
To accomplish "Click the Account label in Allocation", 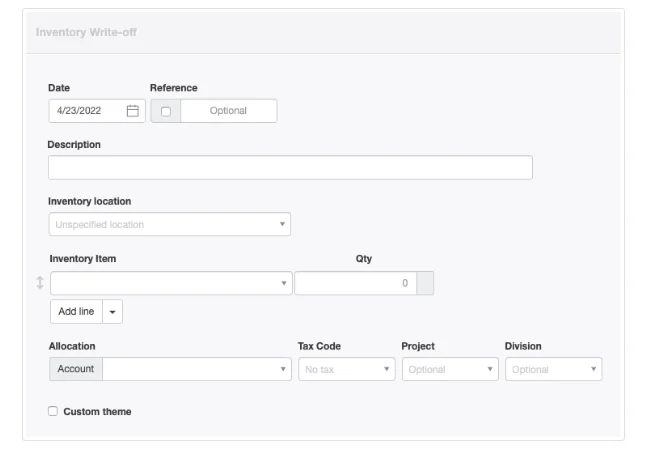I will pos(76,369).
